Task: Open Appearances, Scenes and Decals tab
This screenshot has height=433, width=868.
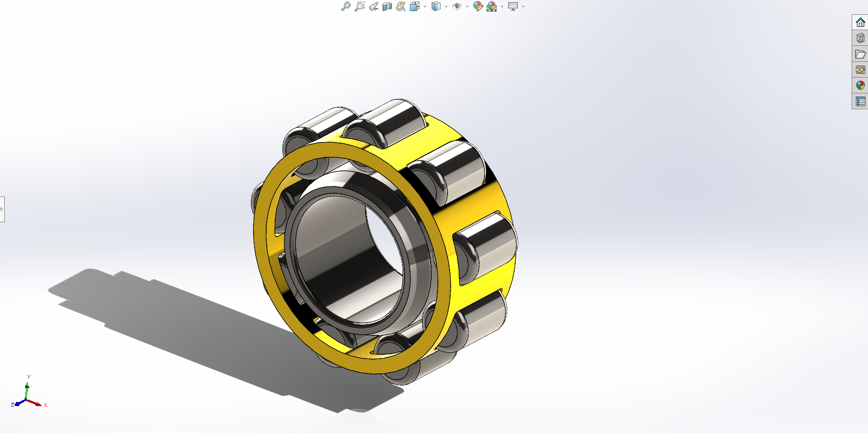Action: [x=860, y=86]
